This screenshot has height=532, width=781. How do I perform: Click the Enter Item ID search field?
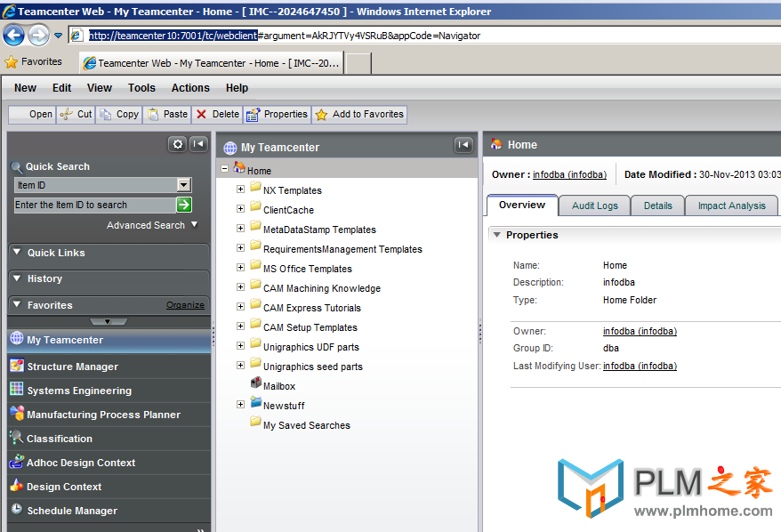click(x=94, y=205)
